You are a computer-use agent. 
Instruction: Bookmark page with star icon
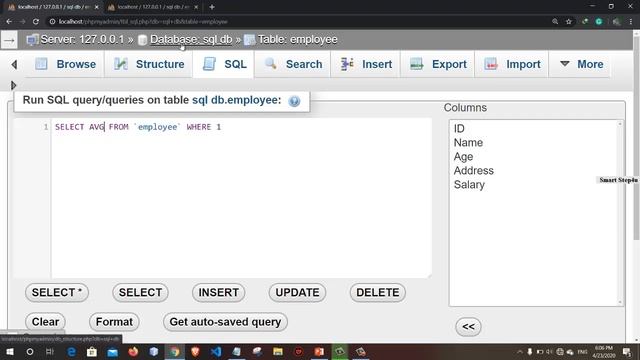click(569, 22)
